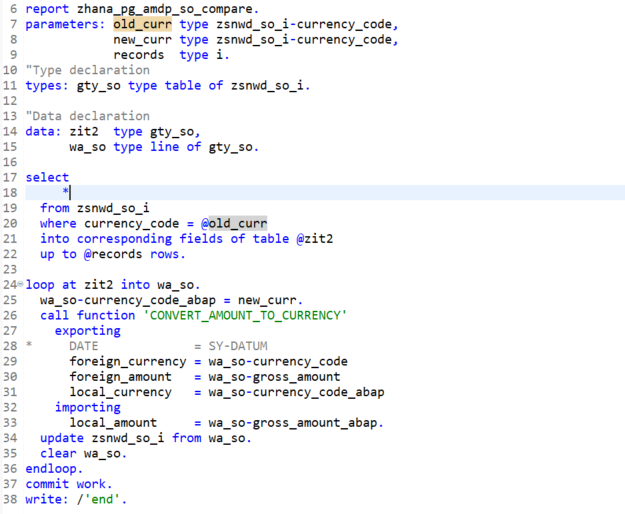This screenshot has width=625, height=514.
Task: Click the clear statement on line 35
Action: [x=83, y=453]
